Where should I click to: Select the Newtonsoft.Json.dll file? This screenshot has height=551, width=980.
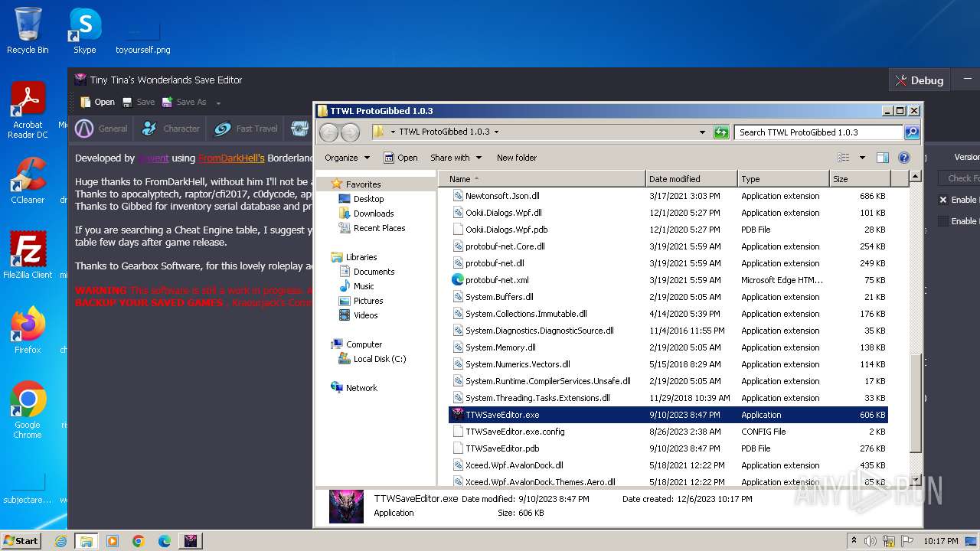click(668, 196)
